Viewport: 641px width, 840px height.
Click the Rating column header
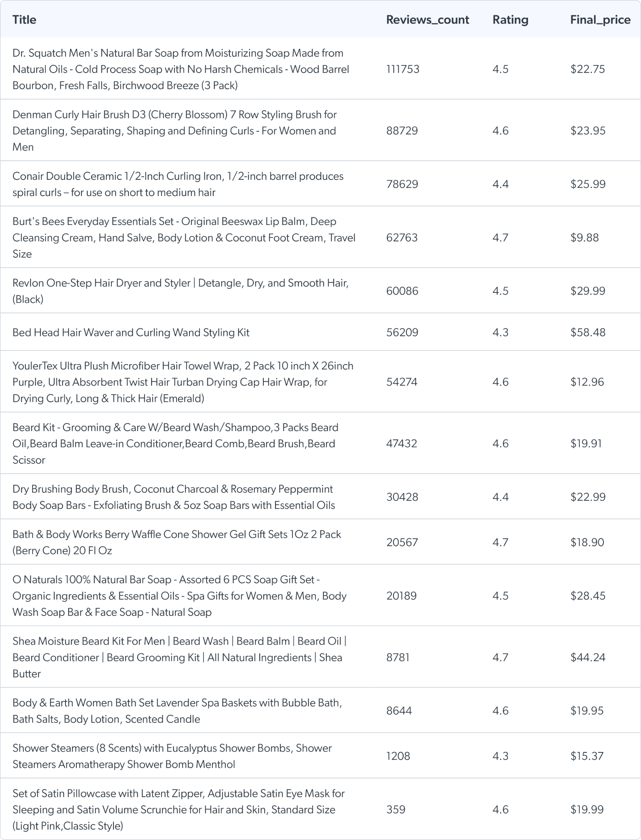click(x=510, y=20)
